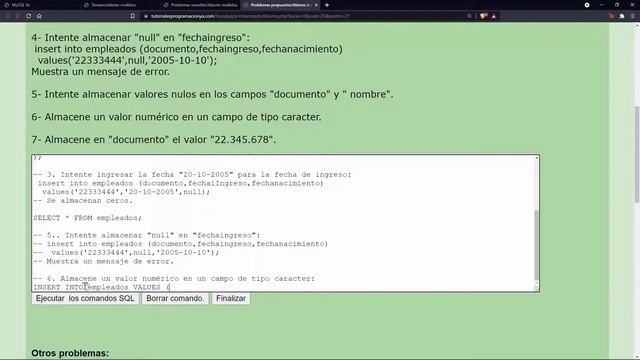Click step 6 text 'Almacene un valor numérico'

point(176,117)
